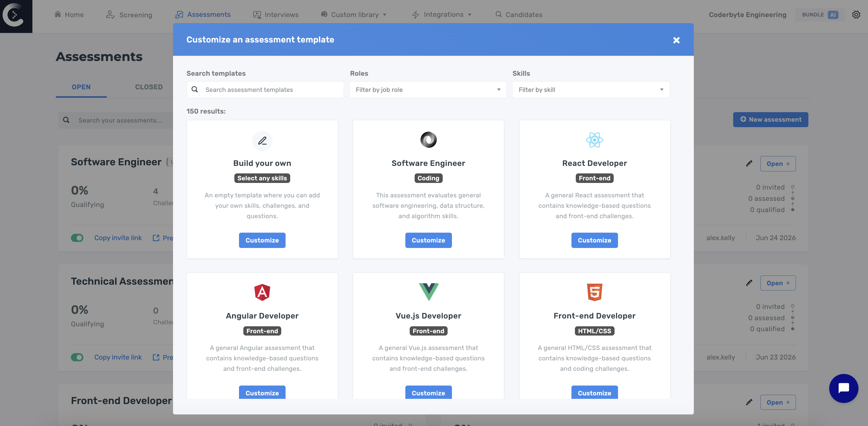Click the Angular logo icon
This screenshot has height=426, width=868.
pos(262,292)
